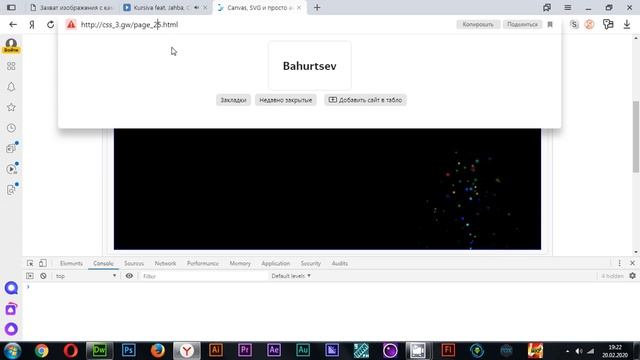
Task: Open the top context dropdown
Action: pos(86,276)
